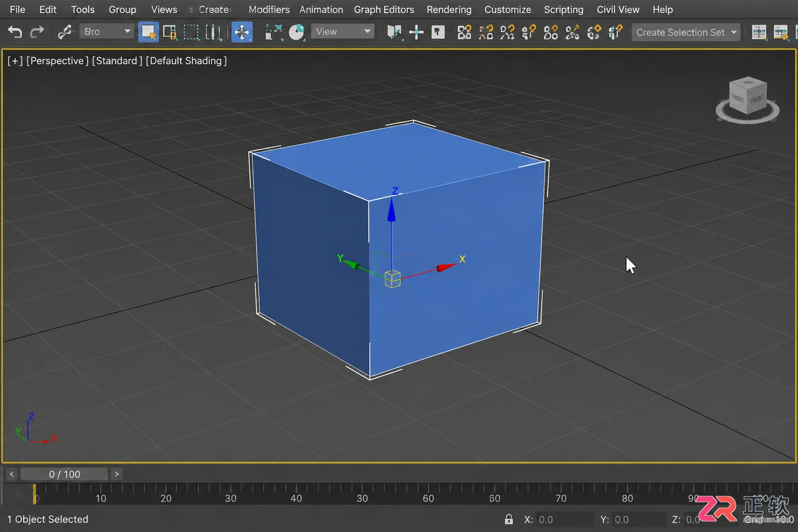The height and width of the screenshot is (532, 798).
Task: Toggle Window/Crossing selection mode
Action: click(x=213, y=32)
